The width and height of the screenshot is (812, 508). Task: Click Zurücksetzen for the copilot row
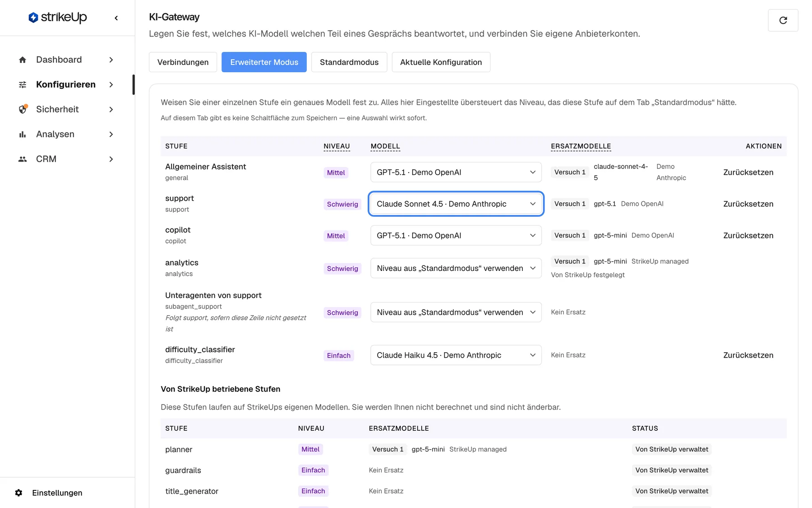(748, 235)
